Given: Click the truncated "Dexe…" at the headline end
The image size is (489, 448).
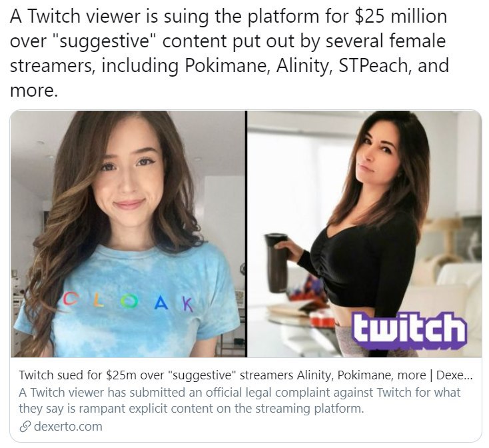Looking at the screenshot, I should point(454,375).
